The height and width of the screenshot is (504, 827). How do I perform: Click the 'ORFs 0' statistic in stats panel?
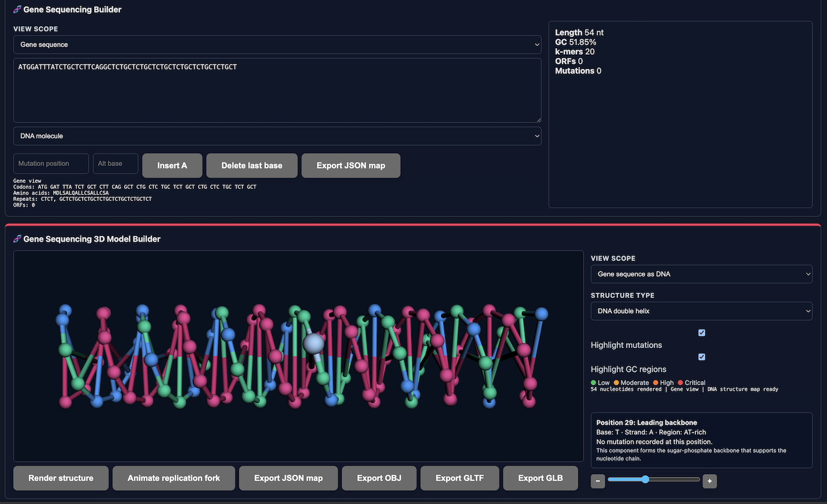pyautogui.click(x=569, y=61)
